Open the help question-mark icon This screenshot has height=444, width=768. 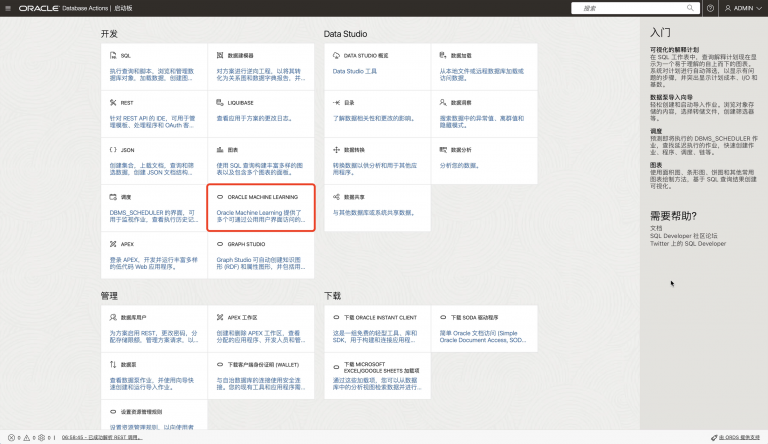(x=710, y=8)
